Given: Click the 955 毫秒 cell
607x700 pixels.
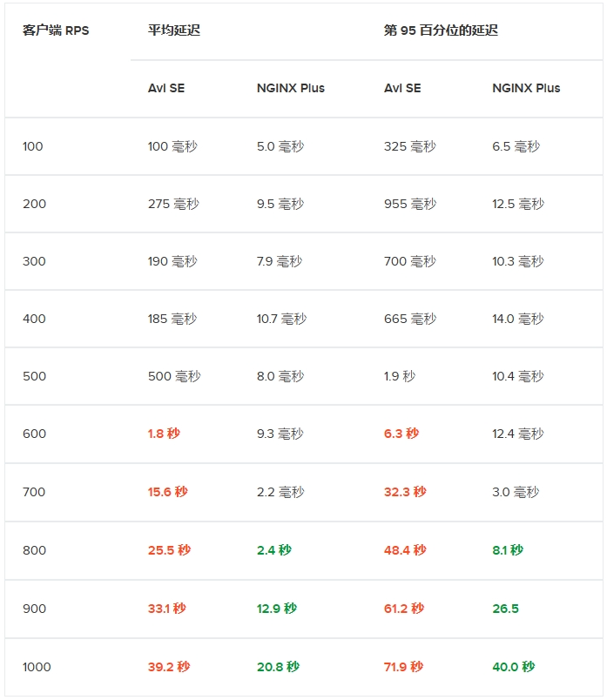Looking at the screenshot, I should 409,204.
